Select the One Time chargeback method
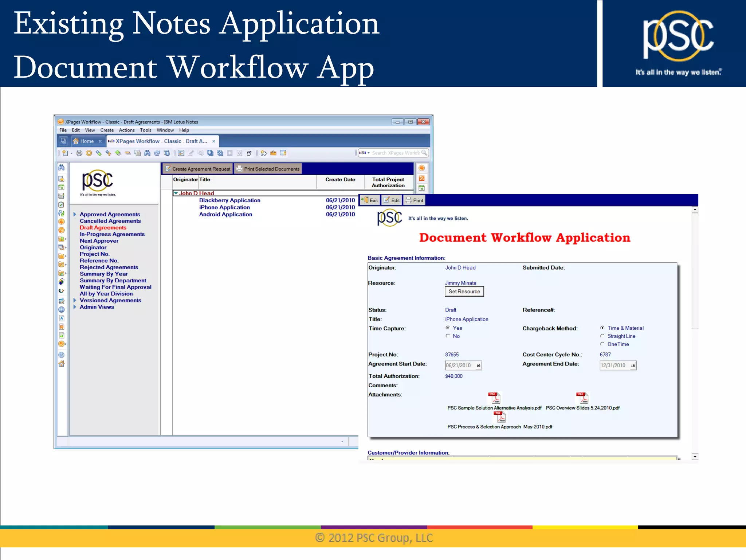 pos(602,344)
